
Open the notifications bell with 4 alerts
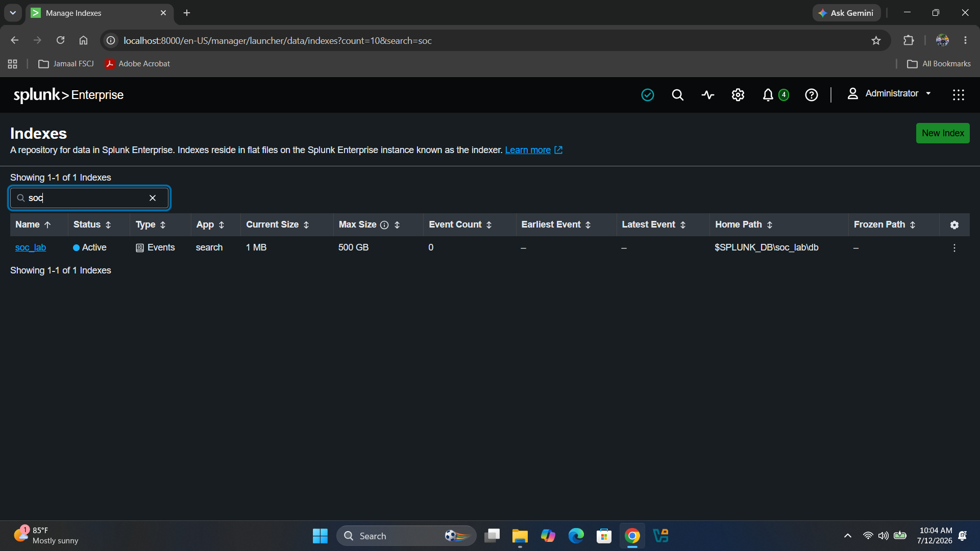click(x=775, y=95)
